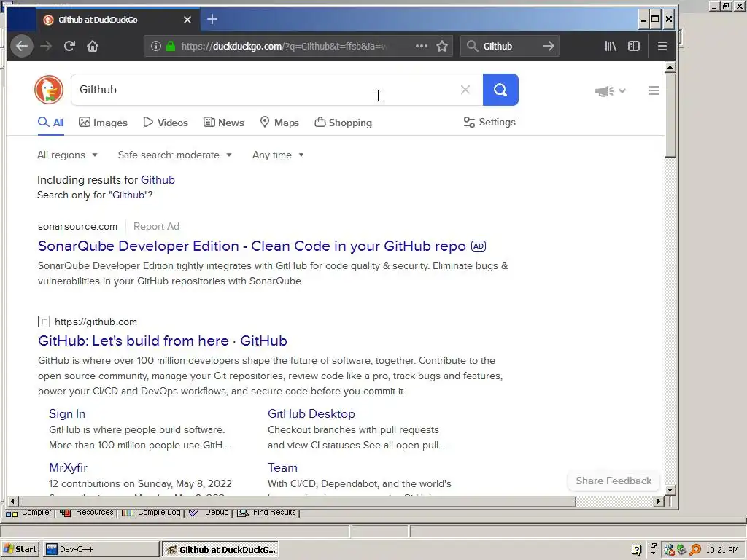This screenshot has height=560, width=747.
Task: Show site information via the info icon
Action: (x=156, y=46)
